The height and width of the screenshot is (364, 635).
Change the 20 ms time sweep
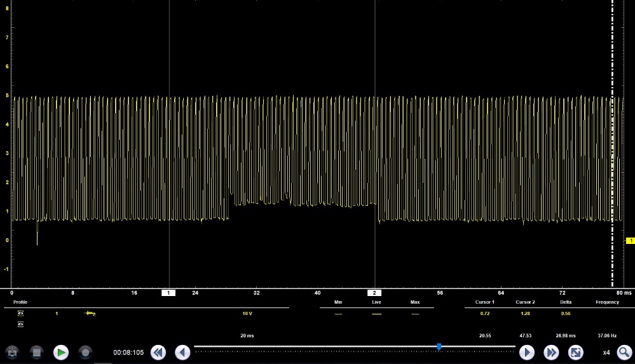pos(247,335)
